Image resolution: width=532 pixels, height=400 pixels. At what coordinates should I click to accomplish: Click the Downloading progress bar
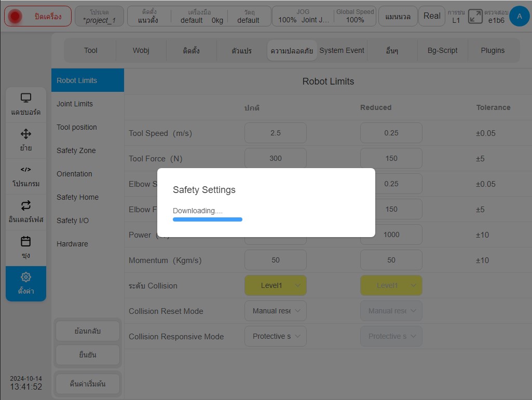[207, 219]
